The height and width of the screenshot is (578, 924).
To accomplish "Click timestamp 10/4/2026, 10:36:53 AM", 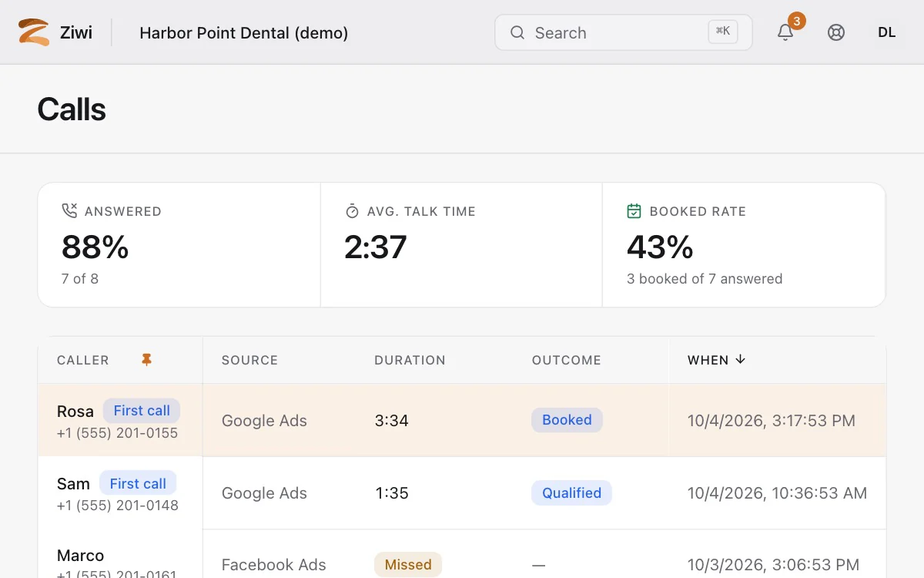I will pyautogui.click(x=778, y=493).
